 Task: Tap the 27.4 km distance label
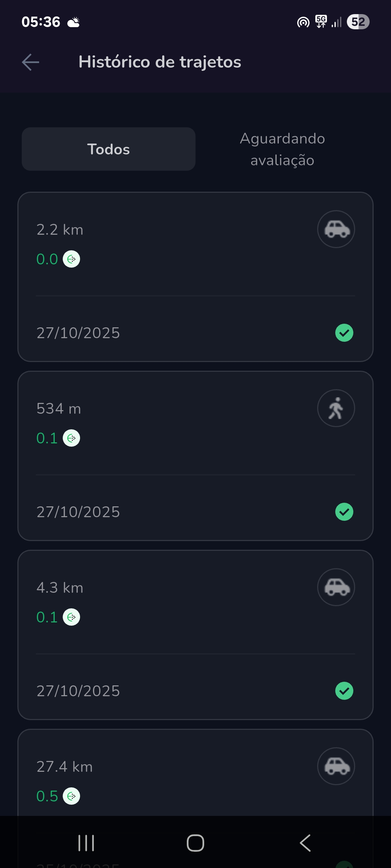click(x=64, y=767)
